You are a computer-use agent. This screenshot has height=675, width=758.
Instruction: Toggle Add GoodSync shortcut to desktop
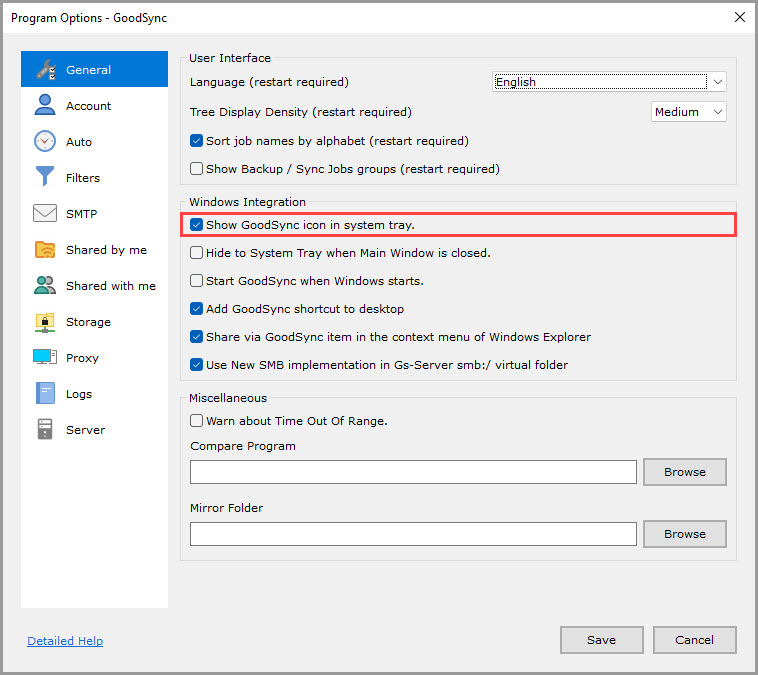[196, 309]
